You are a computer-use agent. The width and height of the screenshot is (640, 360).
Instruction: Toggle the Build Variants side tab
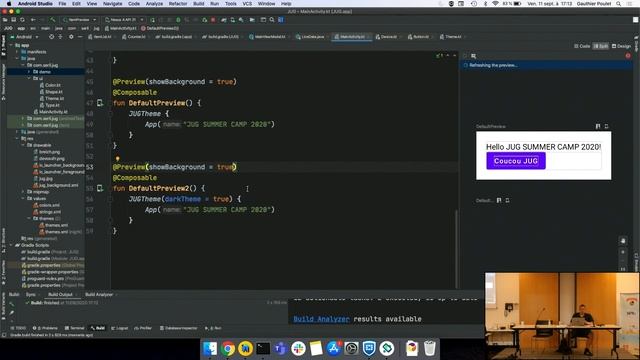[3, 307]
